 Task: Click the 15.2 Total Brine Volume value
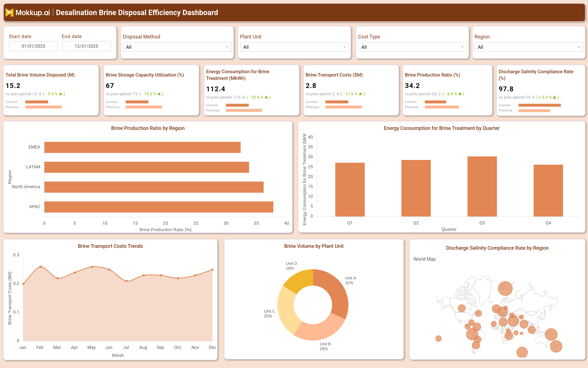point(13,86)
